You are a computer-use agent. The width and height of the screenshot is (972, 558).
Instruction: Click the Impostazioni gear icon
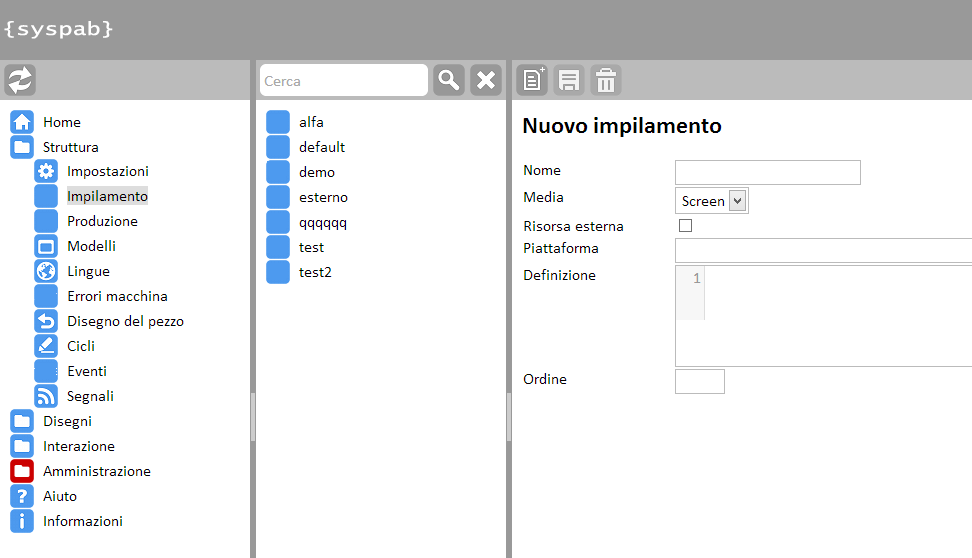[46, 171]
